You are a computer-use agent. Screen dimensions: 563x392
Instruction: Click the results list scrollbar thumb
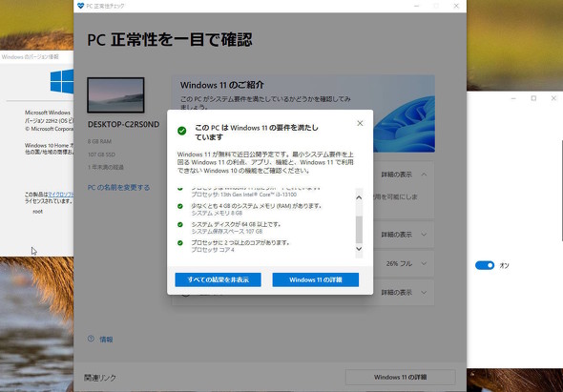359,230
